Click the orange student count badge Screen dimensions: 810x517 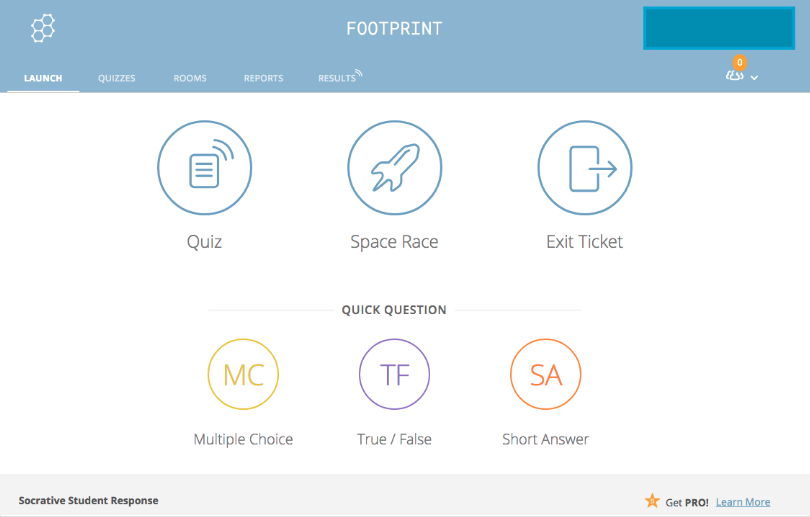(739, 62)
